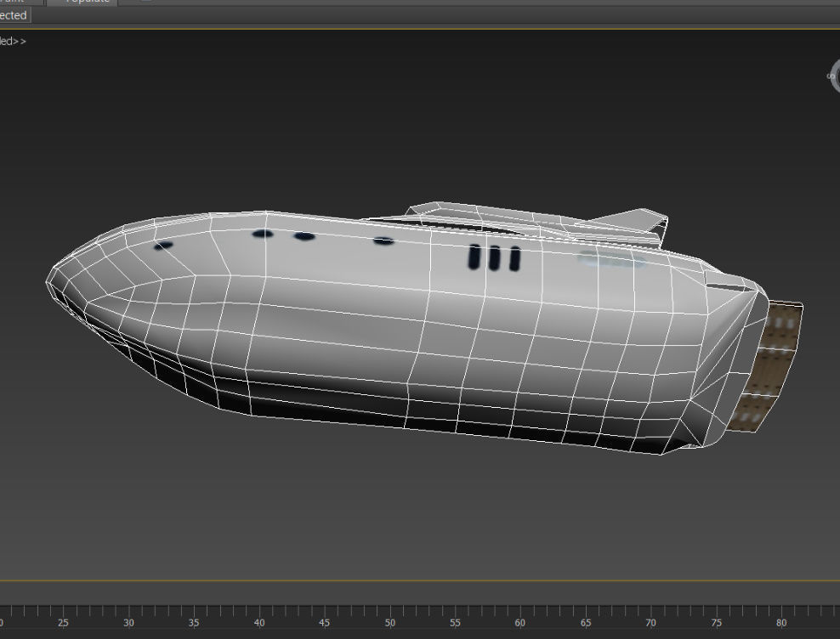Click frame 55 on the timeline ruler
This screenshot has height=639, width=840.
[x=455, y=622]
